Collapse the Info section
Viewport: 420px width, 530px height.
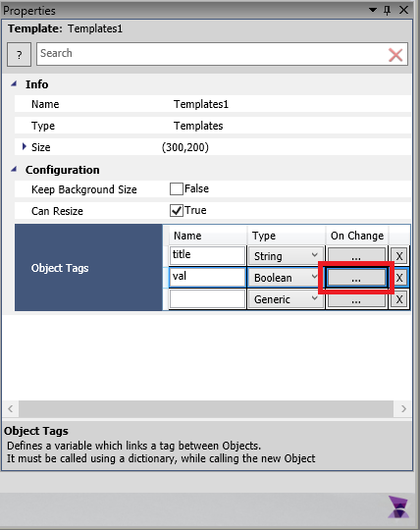point(14,83)
